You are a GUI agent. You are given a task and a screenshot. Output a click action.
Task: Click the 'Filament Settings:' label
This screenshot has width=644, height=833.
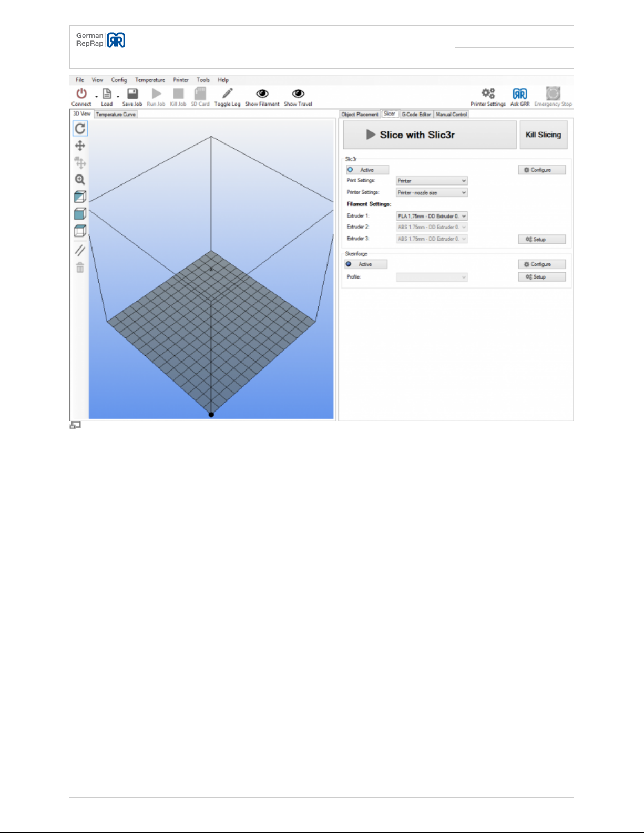[x=369, y=204]
